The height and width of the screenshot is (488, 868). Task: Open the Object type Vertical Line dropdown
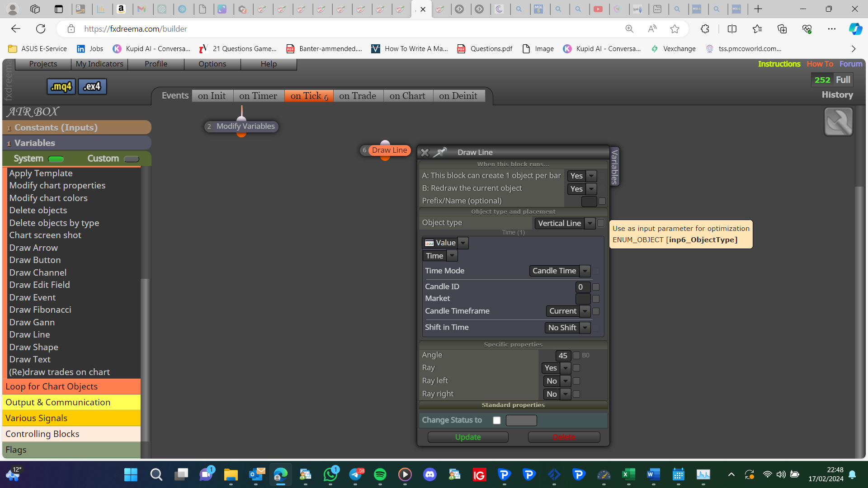click(x=565, y=223)
